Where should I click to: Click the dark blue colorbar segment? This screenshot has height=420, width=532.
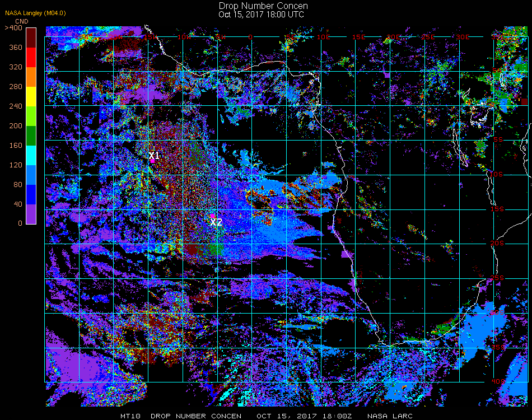31,194
